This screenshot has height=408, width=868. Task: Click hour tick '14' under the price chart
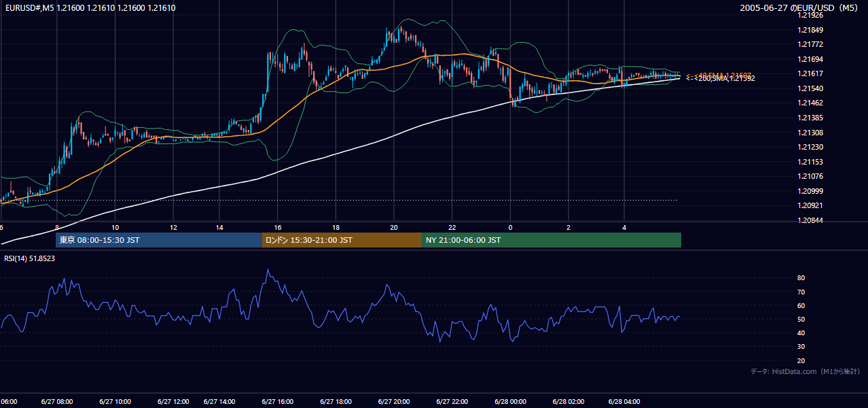point(219,227)
